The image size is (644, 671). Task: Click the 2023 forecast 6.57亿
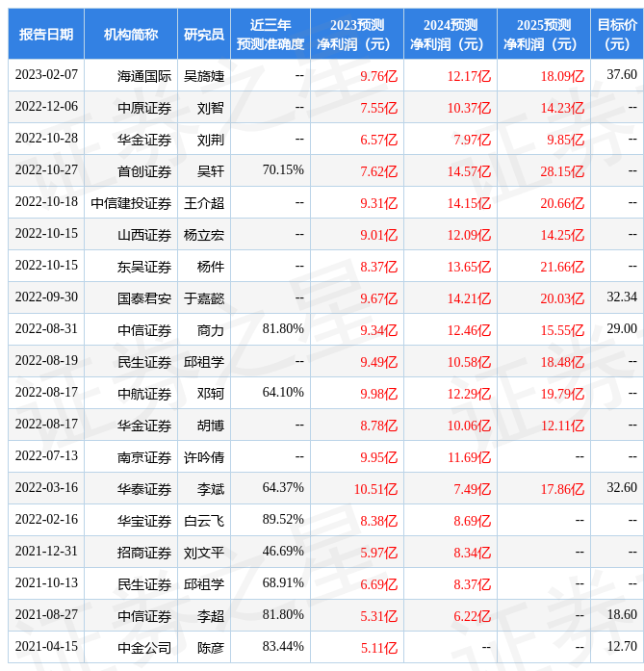click(x=378, y=140)
